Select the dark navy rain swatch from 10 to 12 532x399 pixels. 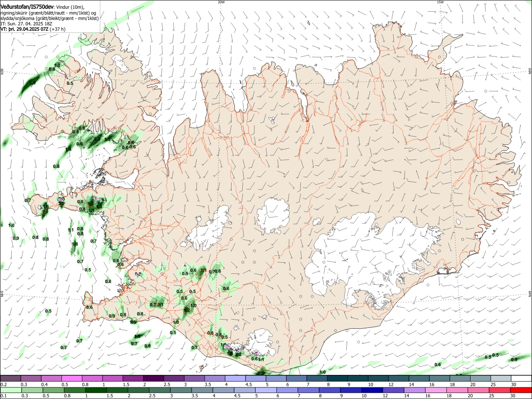(372, 390)
